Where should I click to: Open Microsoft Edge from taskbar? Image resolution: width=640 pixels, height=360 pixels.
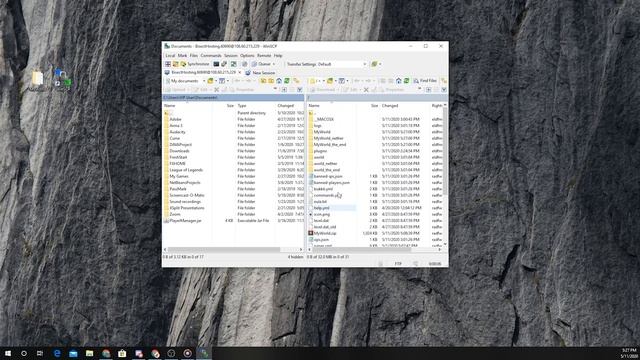tap(57, 353)
